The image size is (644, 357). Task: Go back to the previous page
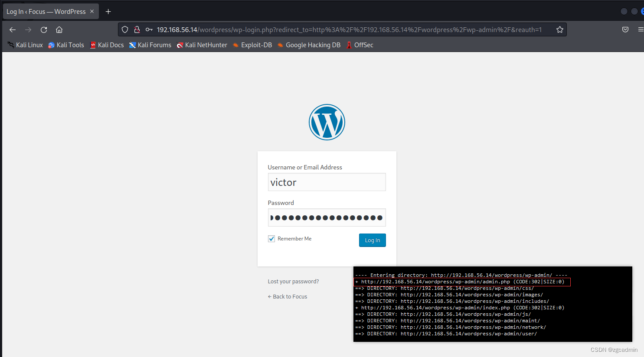(x=13, y=29)
